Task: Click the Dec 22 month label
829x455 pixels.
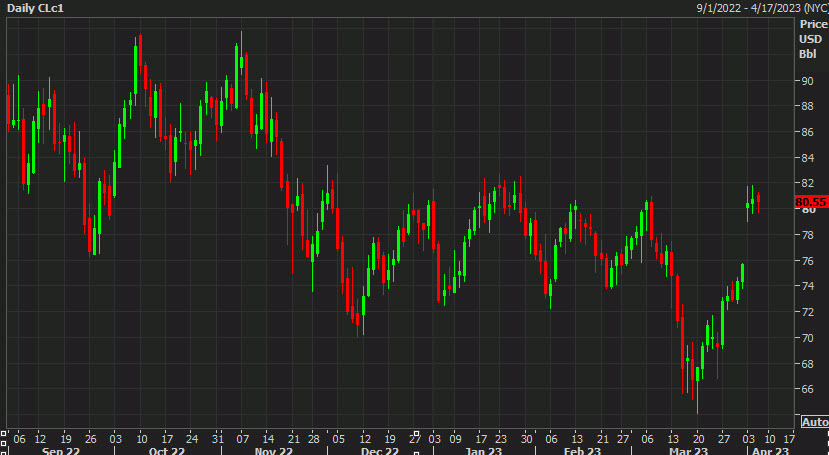Action: 380,451
